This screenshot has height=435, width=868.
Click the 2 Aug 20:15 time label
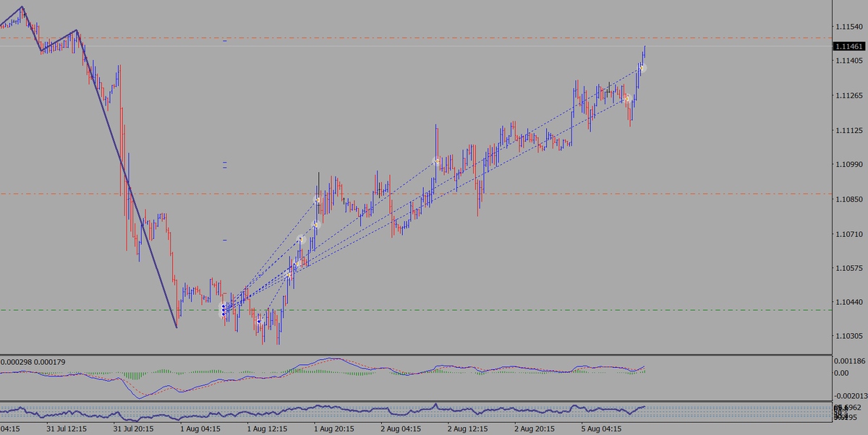[536, 428]
